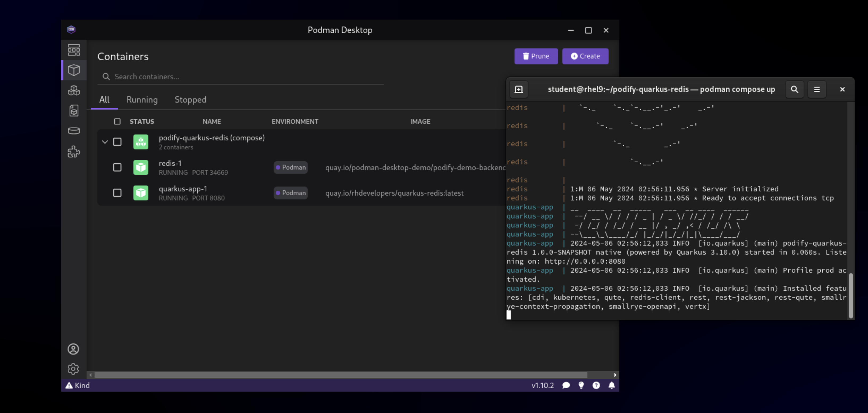Image resolution: width=868 pixels, height=413 pixels.
Task: Switch to the All containers tab
Action: [104, 100]
